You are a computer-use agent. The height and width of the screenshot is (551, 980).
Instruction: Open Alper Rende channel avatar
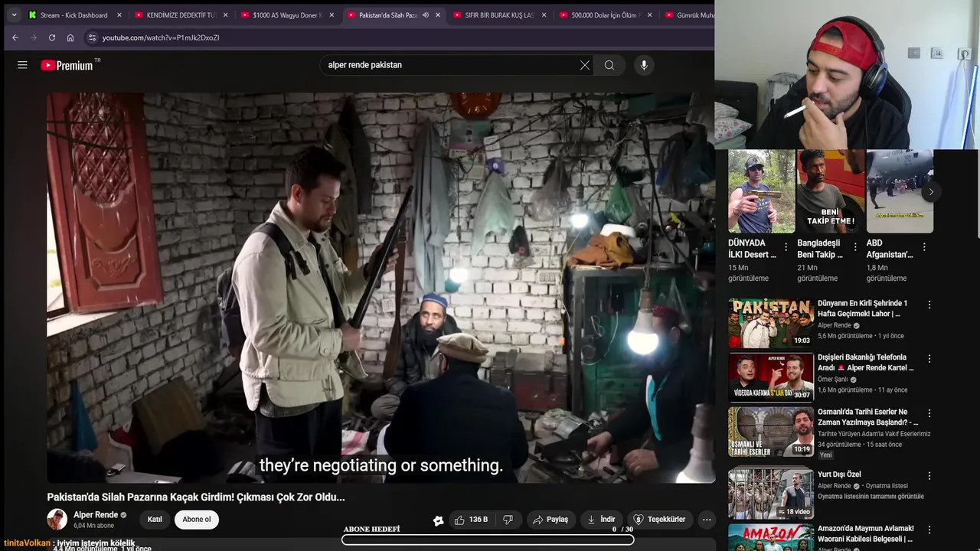(x=57, y=519)
